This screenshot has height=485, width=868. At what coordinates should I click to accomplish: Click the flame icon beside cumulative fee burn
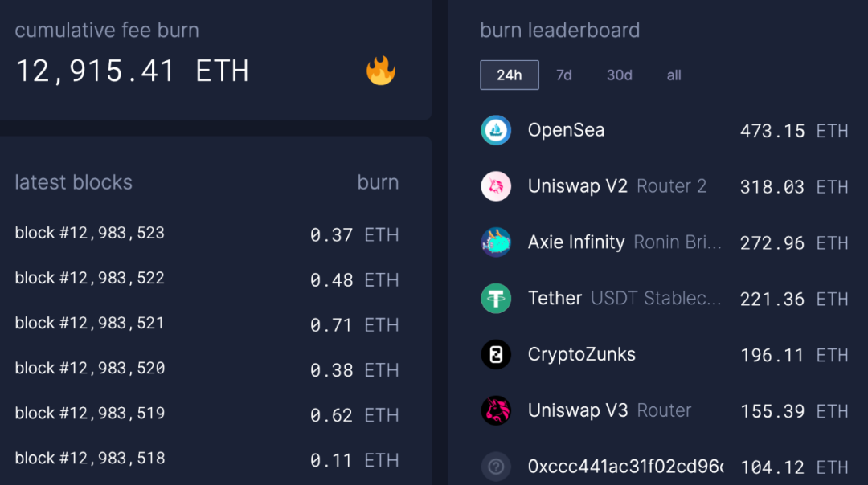click(381, 71)
